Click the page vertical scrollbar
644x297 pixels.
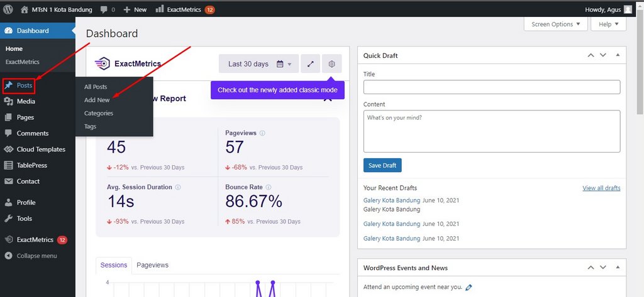[640, 62]
